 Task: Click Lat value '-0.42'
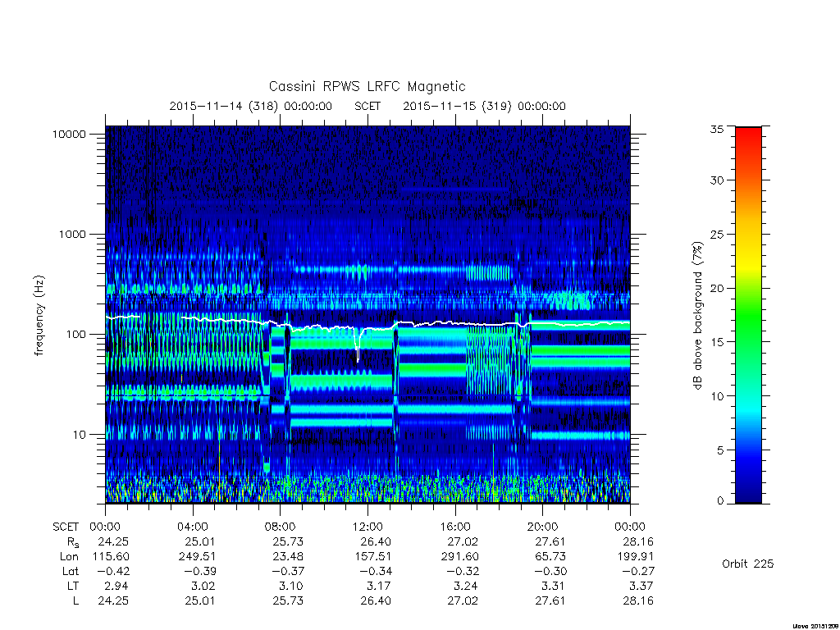pos(112,571)
